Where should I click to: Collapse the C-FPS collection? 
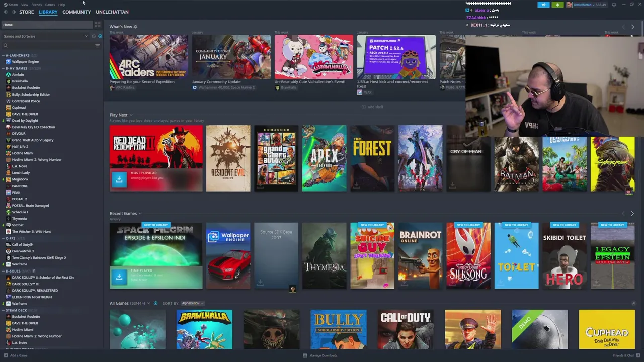tap(3, 238)
